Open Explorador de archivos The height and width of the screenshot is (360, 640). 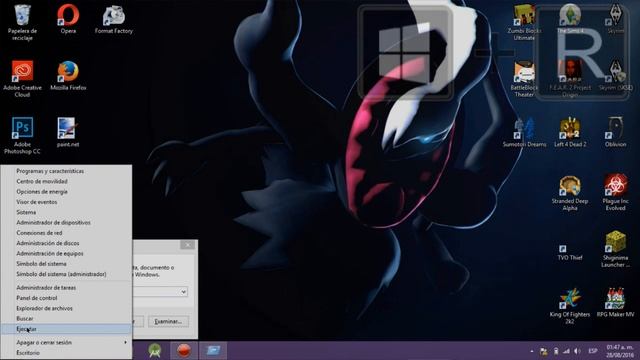66,308
